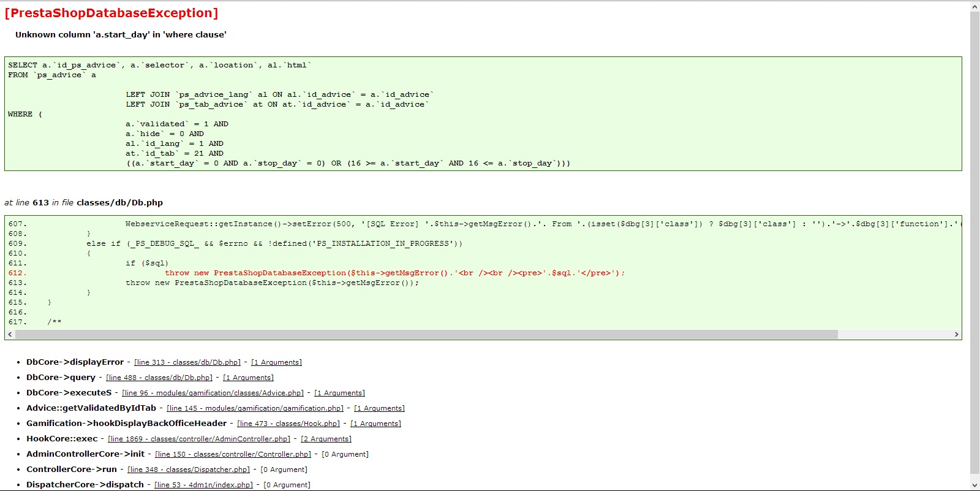Viewport: 980px width, 491px height.
Task: Open the 'line 473 - classes/Hook.php' link
Action: 288,424
